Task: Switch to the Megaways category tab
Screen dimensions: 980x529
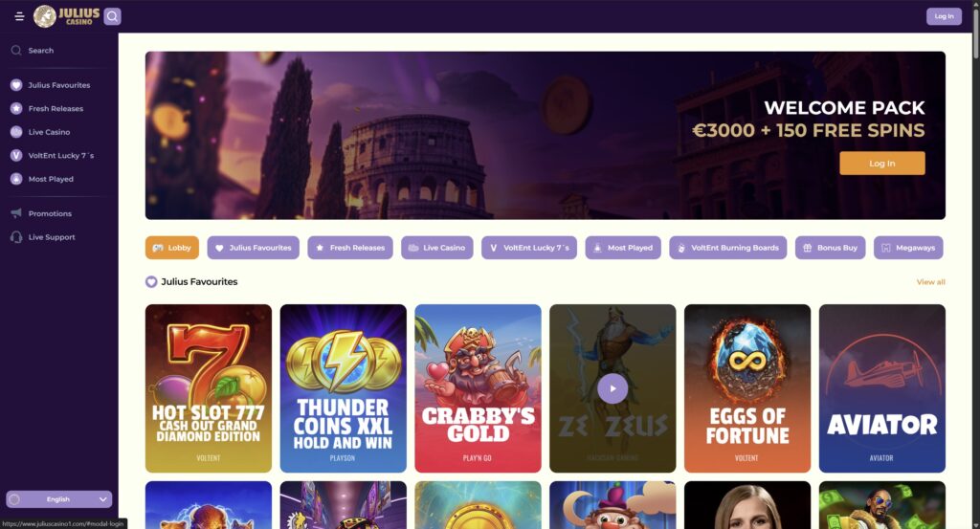Action: click(x=908, y=248)
